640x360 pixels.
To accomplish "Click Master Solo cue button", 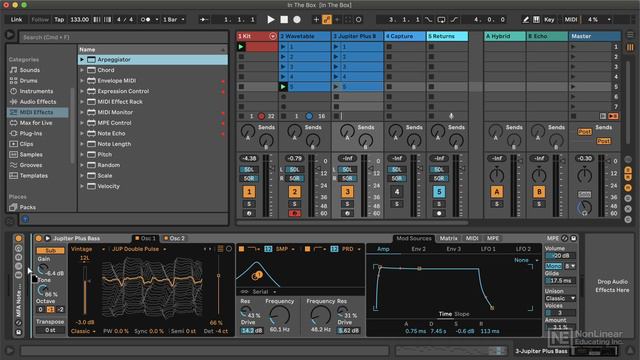I will [584, 194].
